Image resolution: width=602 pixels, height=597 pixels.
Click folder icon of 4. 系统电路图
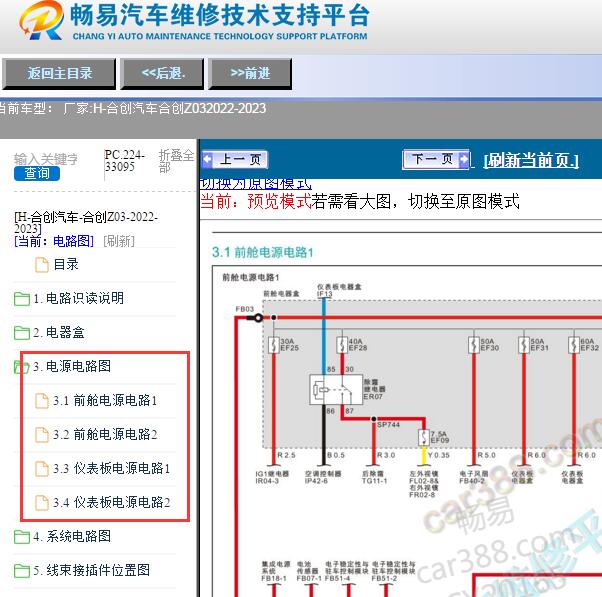[22, 537]
